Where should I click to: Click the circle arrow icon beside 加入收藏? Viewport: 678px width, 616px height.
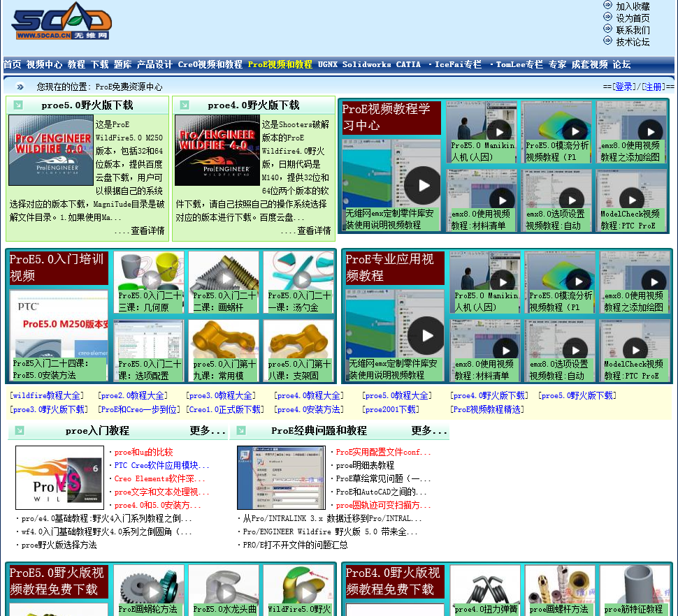click(x=607, y=5)
